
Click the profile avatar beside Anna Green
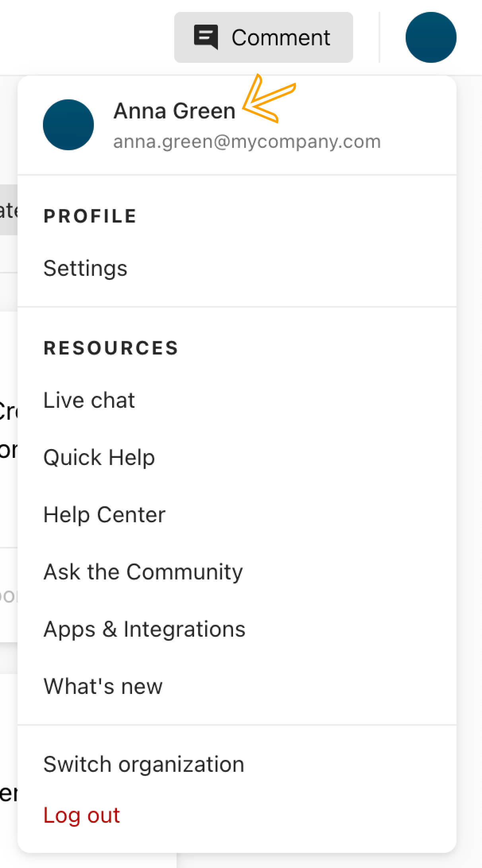pyautogui.click(x=68, y=125)
